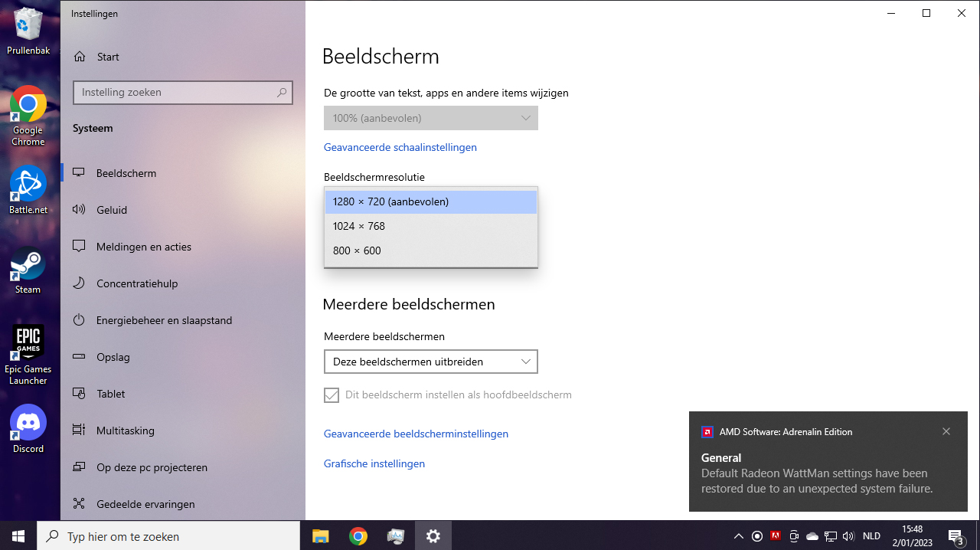This screenshot has width=980, height=550.
Task: Open the Discord desktop shortcut
Action: point(28,429)
